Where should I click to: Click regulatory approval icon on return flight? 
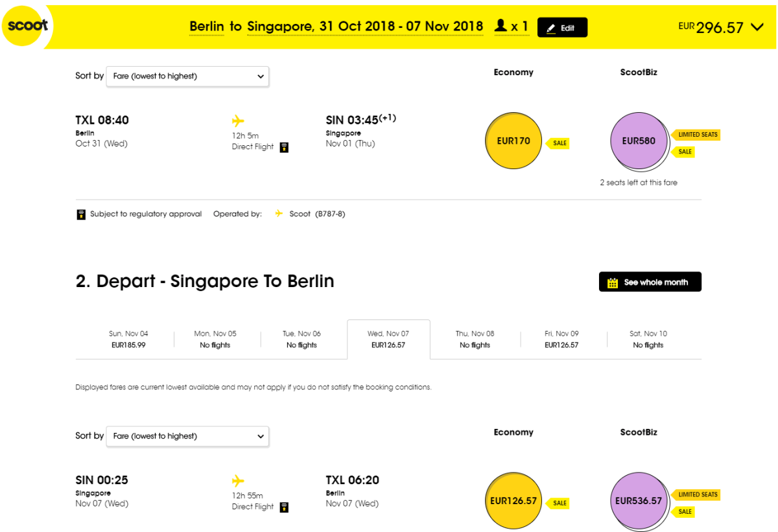[284, 507]
